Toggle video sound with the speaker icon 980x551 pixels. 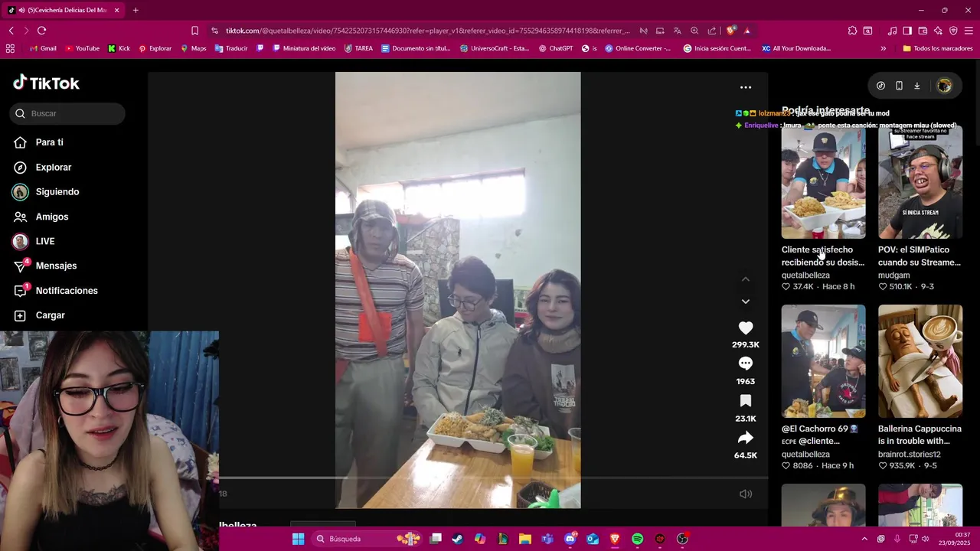(746, 494)
